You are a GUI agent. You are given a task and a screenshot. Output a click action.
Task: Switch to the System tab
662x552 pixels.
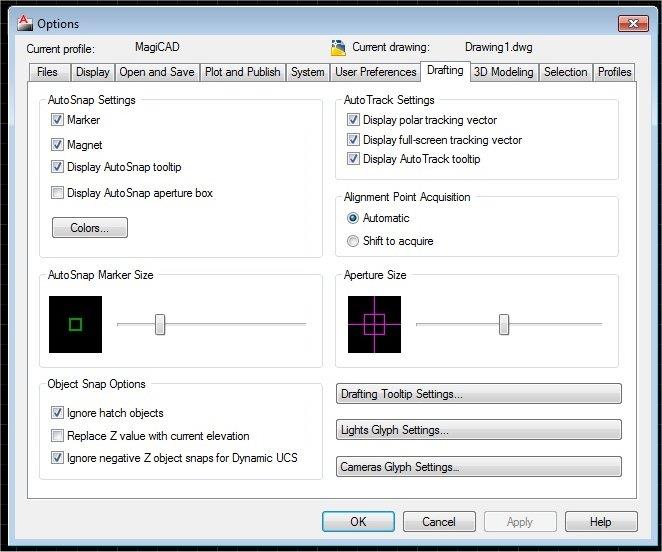pyautogui.click(x=308, y=72)
